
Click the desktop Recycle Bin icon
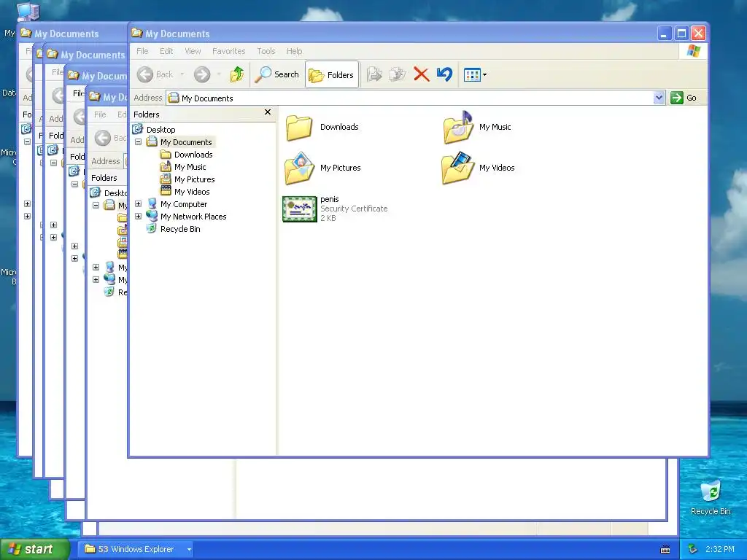tap(711, 491)
